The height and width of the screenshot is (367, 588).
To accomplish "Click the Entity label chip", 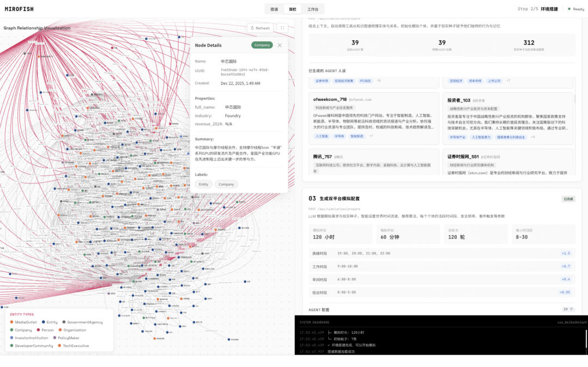I will point(204,184).
